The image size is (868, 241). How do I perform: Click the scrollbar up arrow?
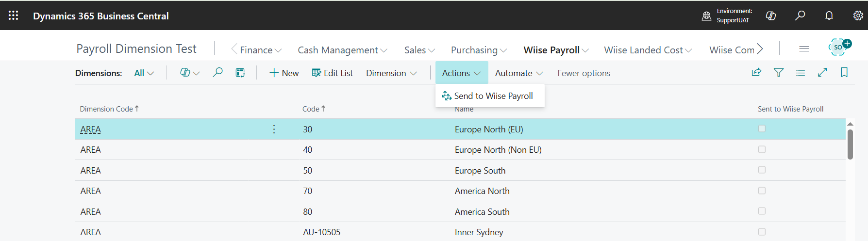click(x=850, y=124)
